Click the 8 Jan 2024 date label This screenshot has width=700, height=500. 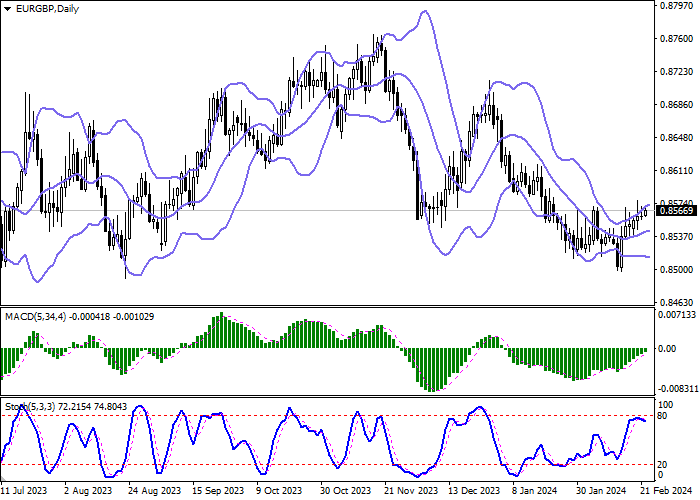tap(534, 491)
